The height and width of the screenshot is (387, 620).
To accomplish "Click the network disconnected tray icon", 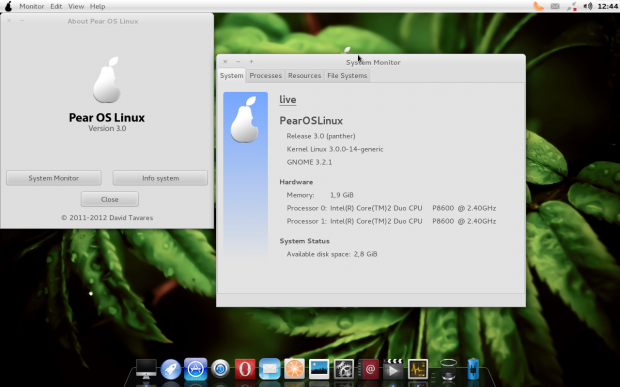I will pos(571,6).
